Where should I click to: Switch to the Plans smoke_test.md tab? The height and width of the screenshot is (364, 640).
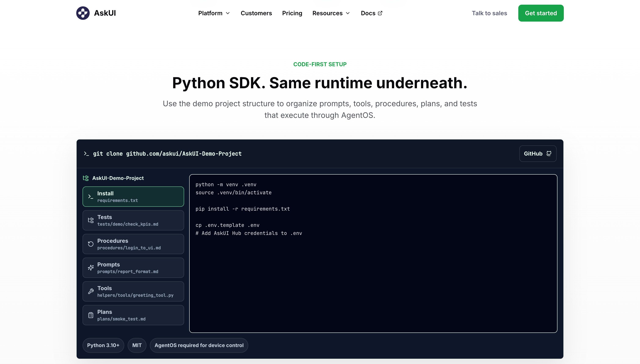133,315
